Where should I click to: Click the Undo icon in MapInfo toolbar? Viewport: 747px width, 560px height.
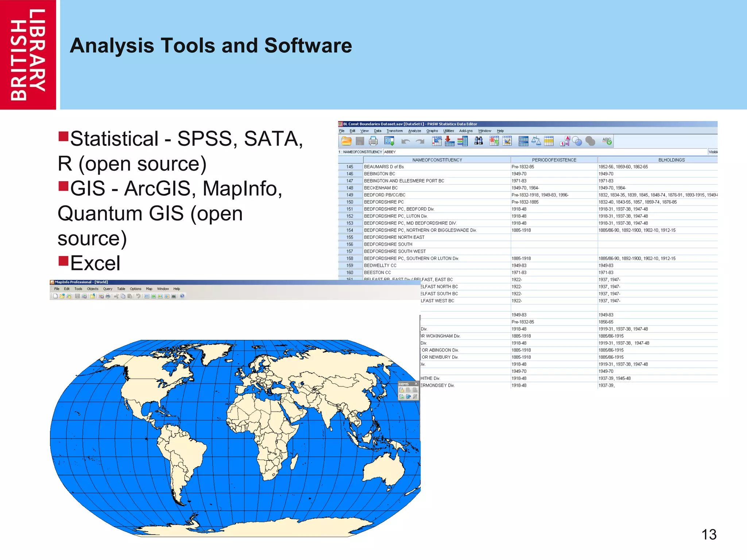[138, 296]
